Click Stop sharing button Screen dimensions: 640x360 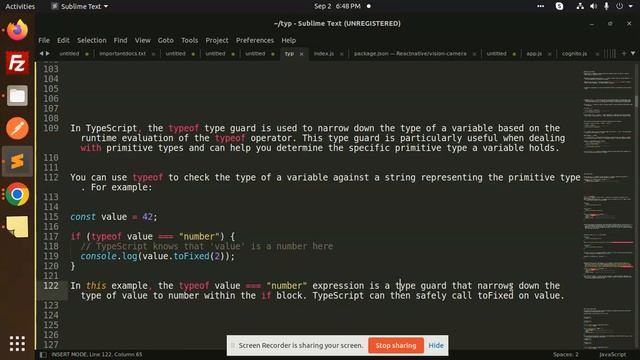click(396, 345)
